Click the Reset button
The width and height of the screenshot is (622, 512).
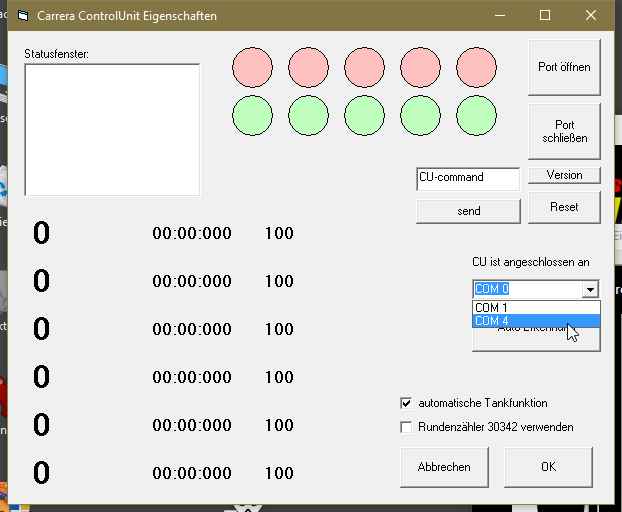click(x=564, y=207)
